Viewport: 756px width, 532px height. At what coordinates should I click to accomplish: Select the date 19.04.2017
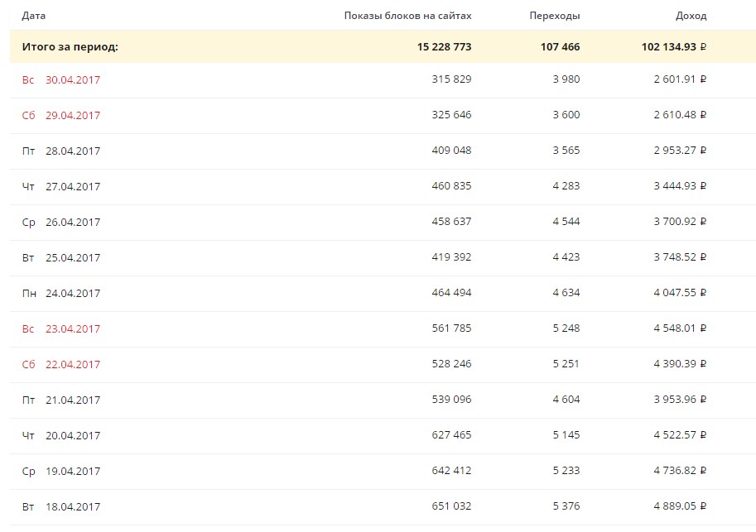tap(73, 472)
